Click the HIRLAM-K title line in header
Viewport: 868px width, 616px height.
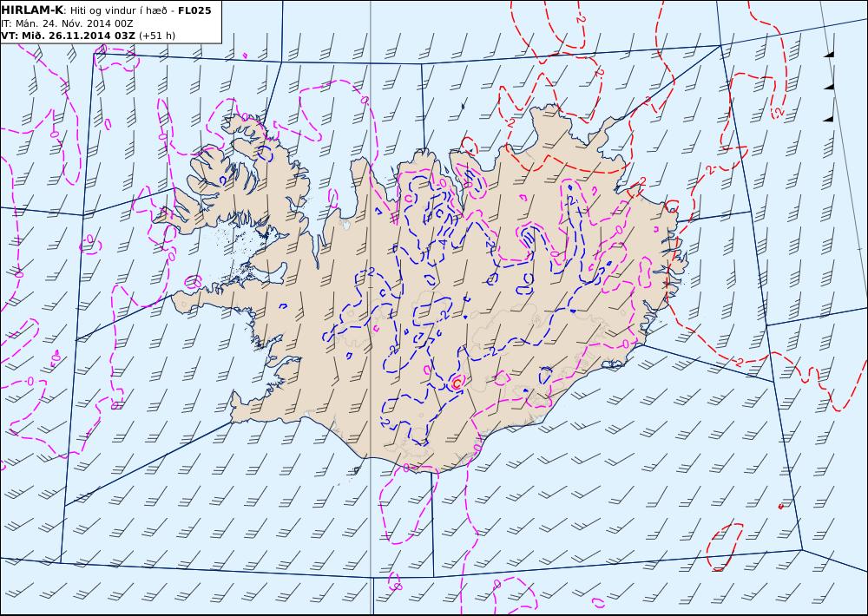pos(106,10)
